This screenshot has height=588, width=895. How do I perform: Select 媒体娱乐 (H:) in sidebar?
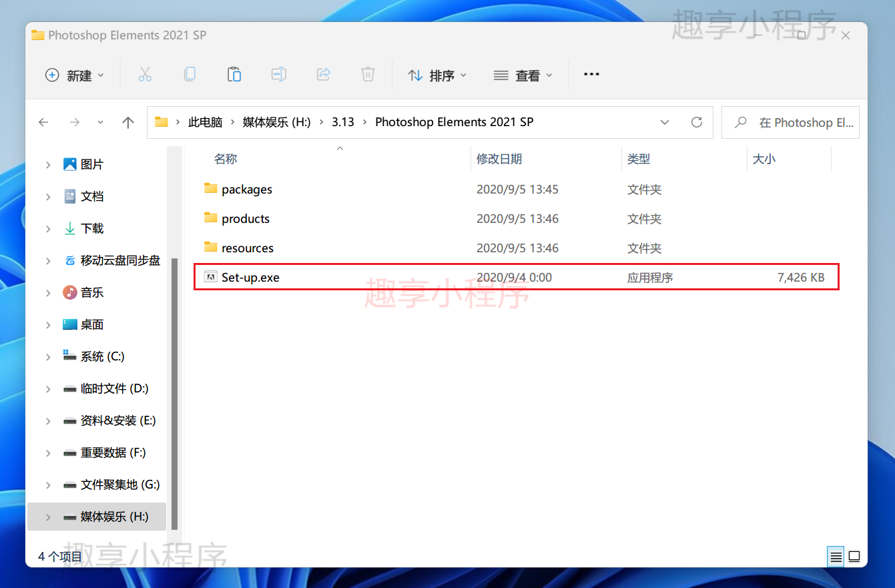point(114,517)
